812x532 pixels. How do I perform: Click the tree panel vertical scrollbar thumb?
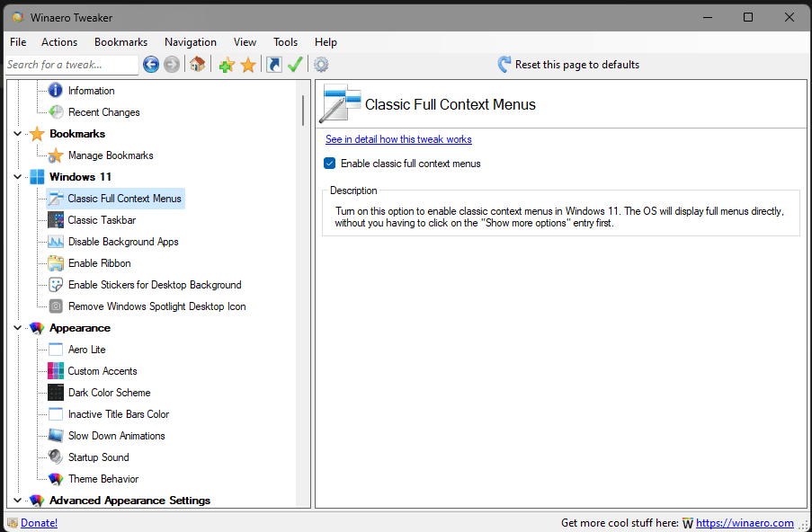coord(303,111)
